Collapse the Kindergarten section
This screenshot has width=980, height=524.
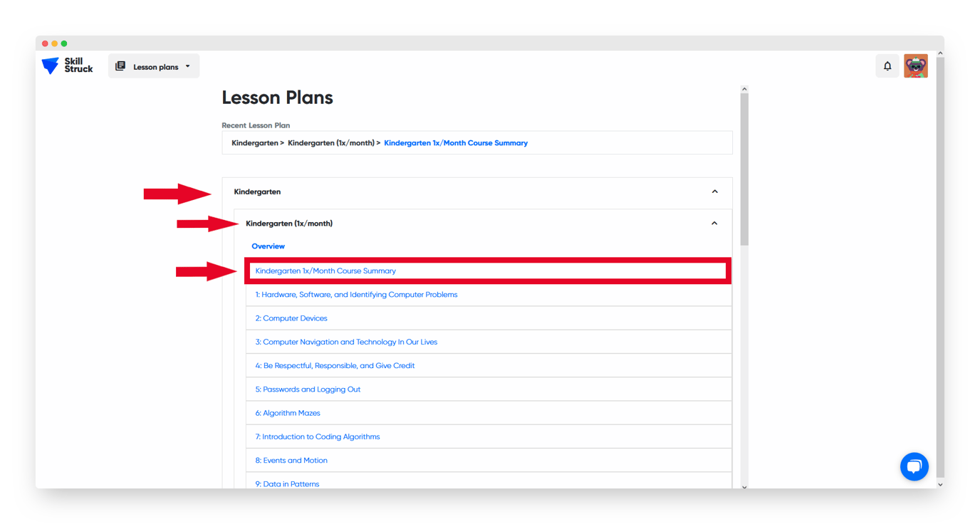click(714, 192)
